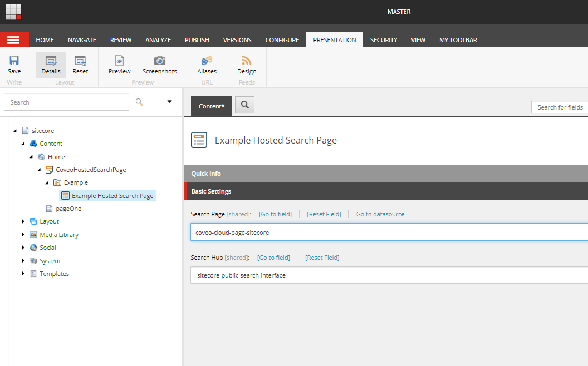Viewport: 588px width, 366px height.
Task: Click the Save icon in the ribbon
Action: pos(14,63)
